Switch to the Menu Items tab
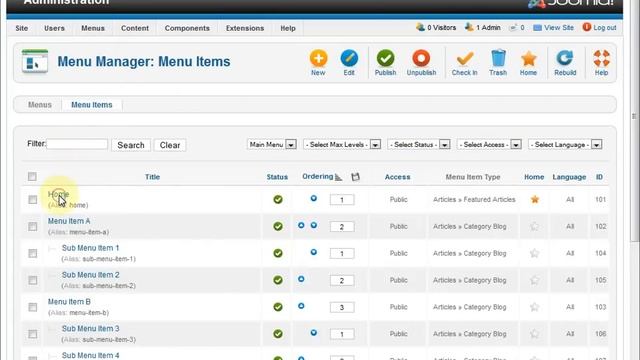 pyautogui.click(x=92, y=105)
